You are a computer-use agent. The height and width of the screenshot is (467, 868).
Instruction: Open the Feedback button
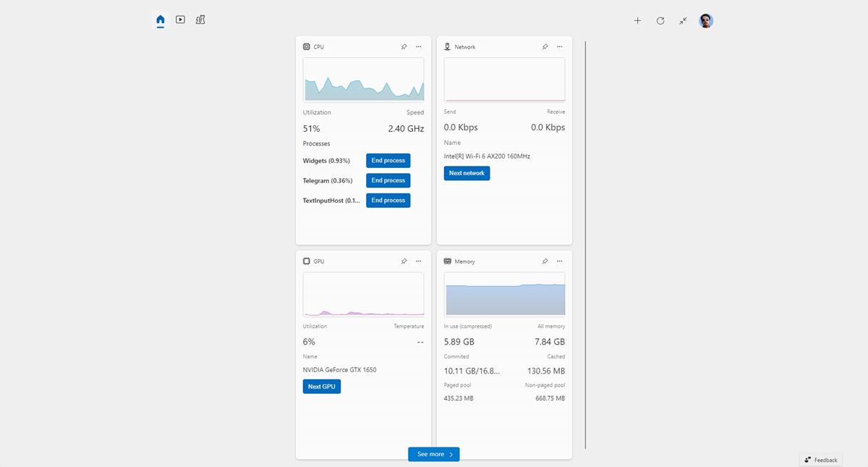821,460
